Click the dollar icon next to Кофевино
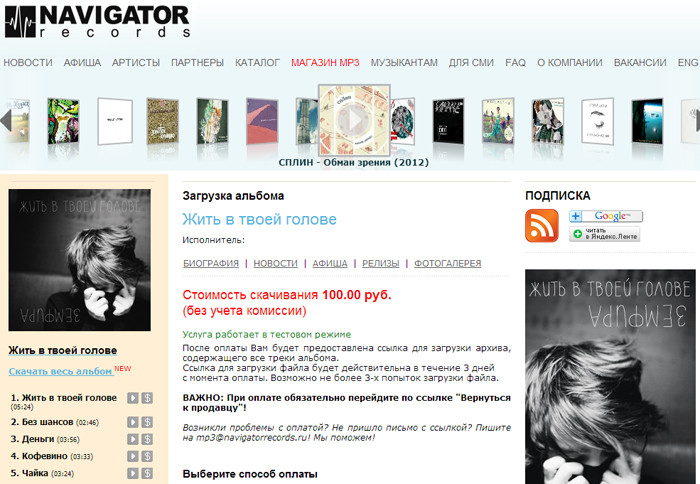 147,456
